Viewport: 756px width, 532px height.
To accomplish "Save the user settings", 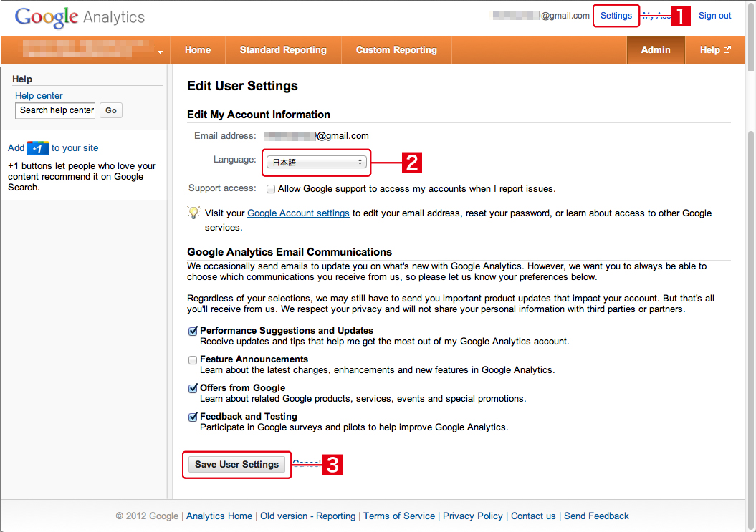I will pyautogui.click(x=236, y=465).
